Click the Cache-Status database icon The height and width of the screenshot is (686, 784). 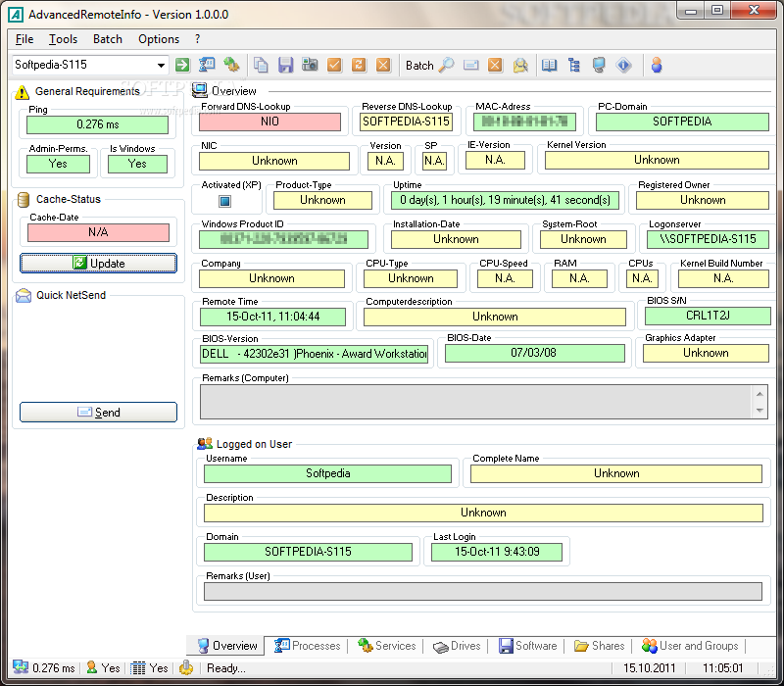click(23, 200)
